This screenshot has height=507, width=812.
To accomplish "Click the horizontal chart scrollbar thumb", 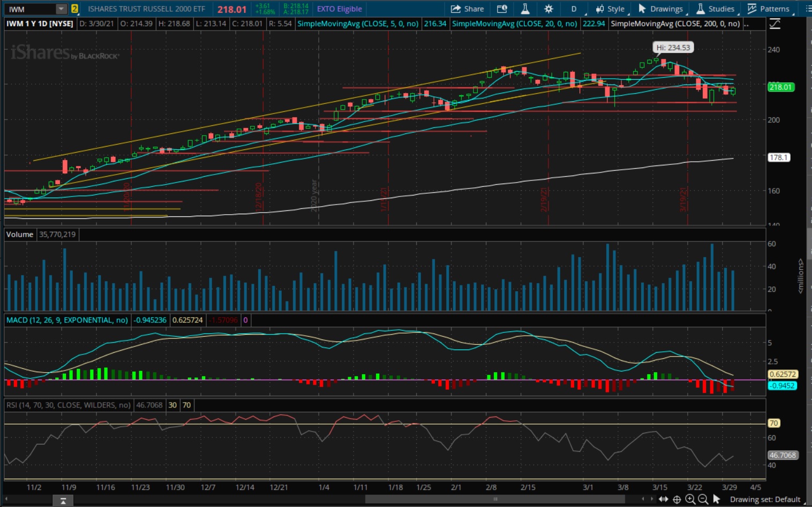I will point(495,499).
